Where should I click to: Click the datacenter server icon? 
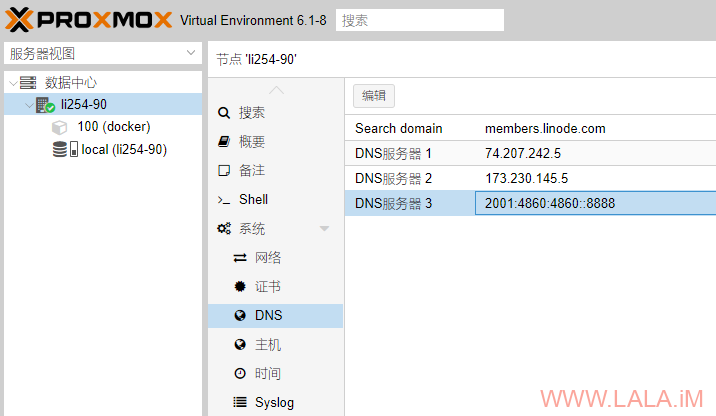[28, 83]
